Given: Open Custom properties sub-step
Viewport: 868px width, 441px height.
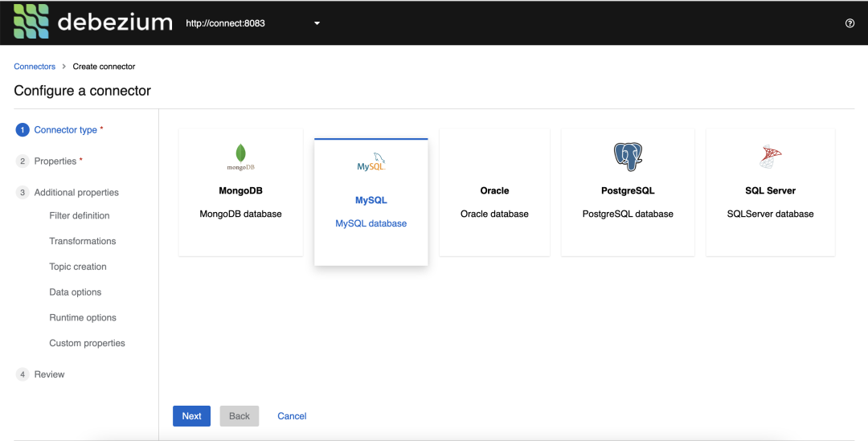Looking at the screenshot, I should coord(87,343).
